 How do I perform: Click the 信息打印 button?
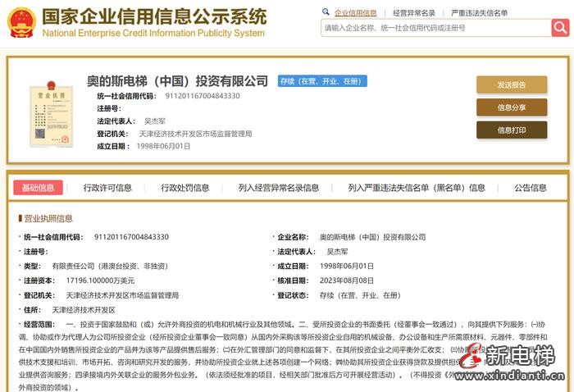pyautogui.click(x=512, y=130)
